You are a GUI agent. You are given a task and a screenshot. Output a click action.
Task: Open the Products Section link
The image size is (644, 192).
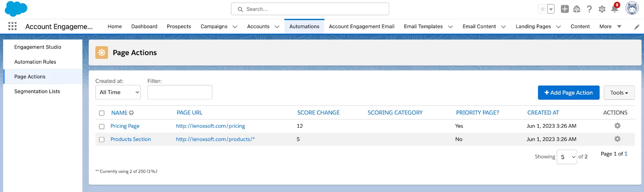130,139
